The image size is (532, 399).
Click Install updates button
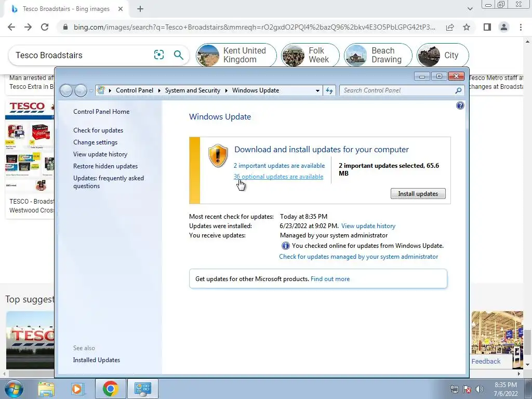coord(418,194)
